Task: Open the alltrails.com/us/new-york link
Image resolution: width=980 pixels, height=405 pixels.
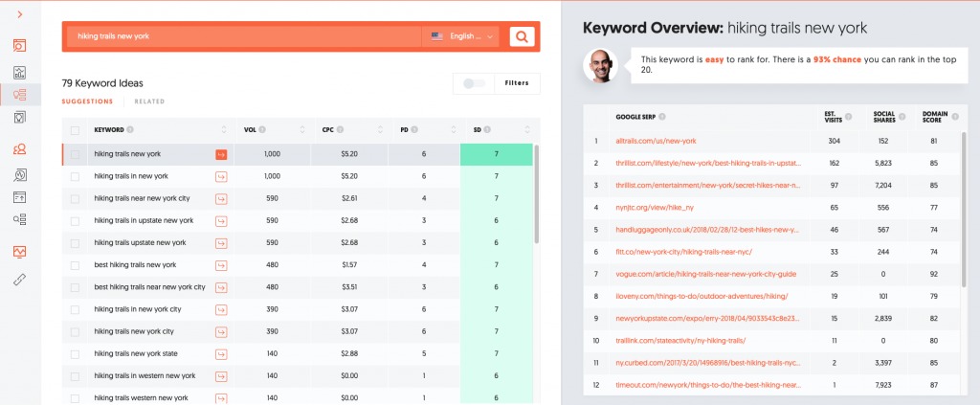Action: 656,142
